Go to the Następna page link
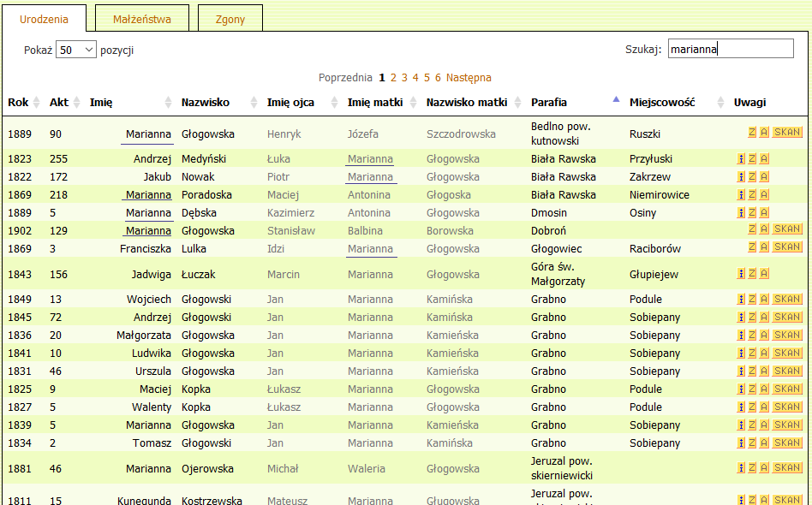The height and width of the screenshot is (505, 812). [x=469, y=78]
